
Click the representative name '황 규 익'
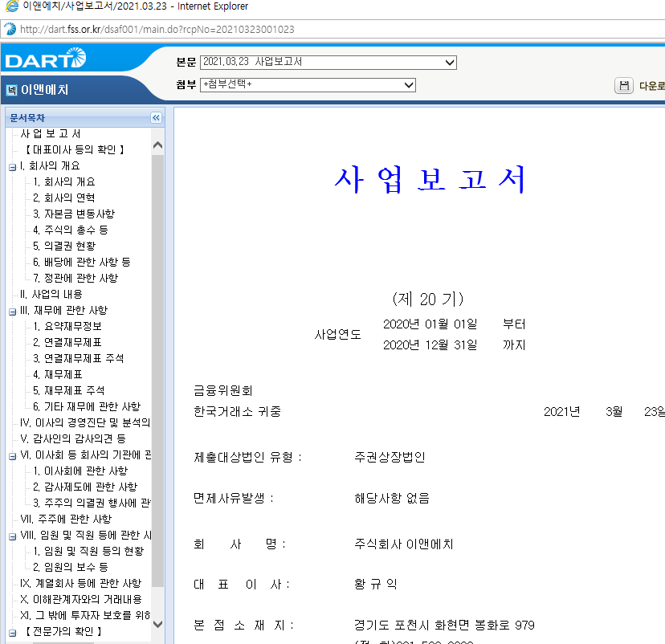[376, 585]
